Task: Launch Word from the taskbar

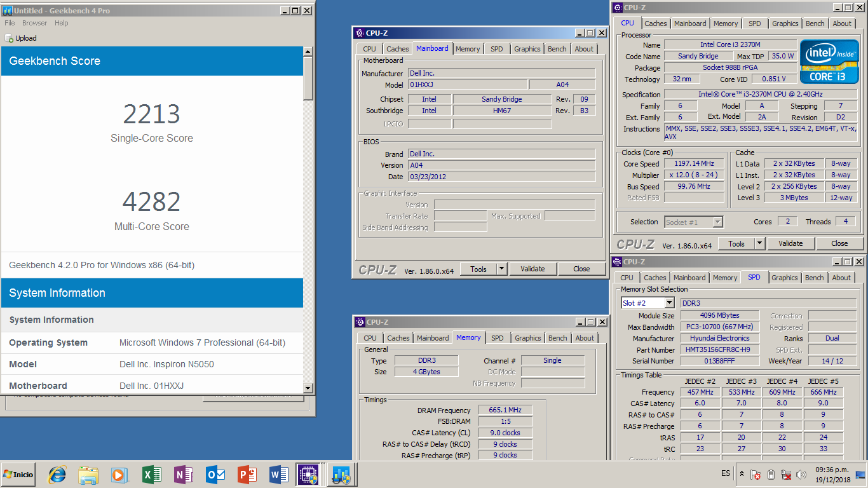Action: click(x=278, y=475)
